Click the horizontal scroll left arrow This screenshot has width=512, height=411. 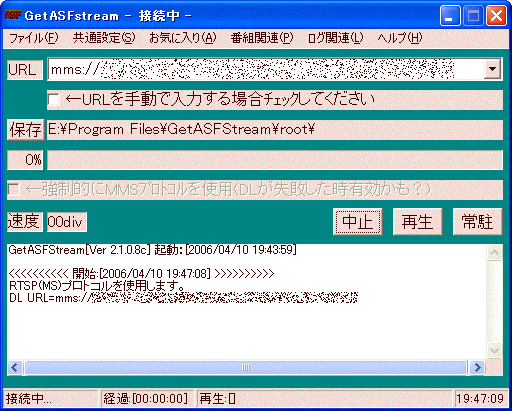15,367
